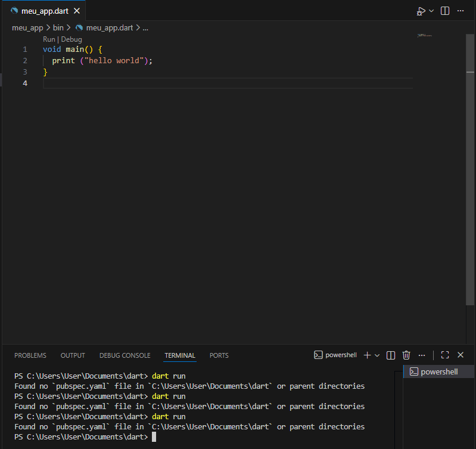The image size is (476, 449).
Task: Switch to the Ports tab
Action: 219,355
